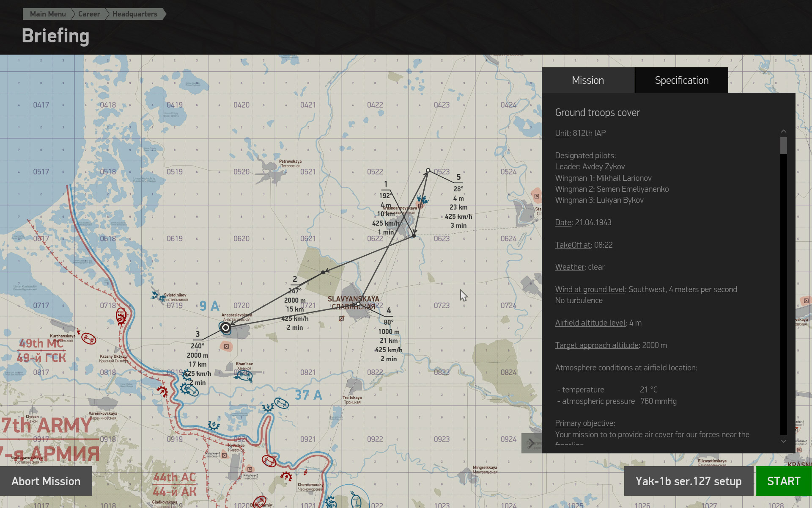Viewport: 812px width, 508px height.
Task: Return to Main Menu via breadcrumb
Action: tap(47, 14)
